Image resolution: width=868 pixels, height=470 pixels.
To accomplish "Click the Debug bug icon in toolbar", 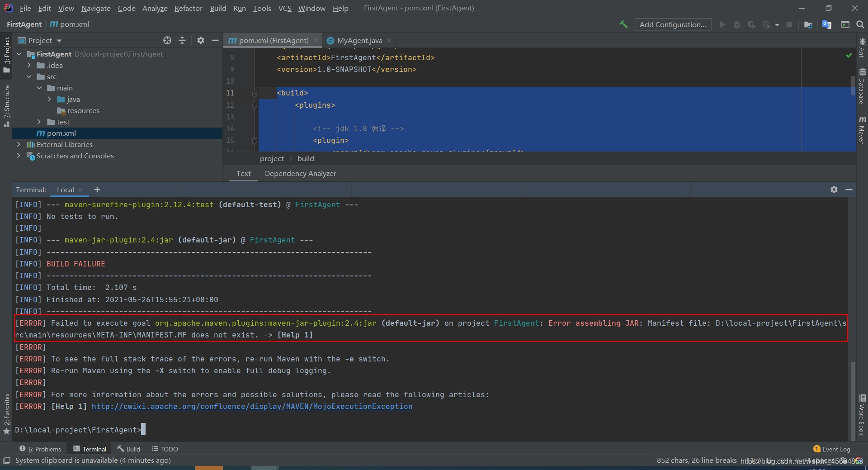I will (737, 24).
